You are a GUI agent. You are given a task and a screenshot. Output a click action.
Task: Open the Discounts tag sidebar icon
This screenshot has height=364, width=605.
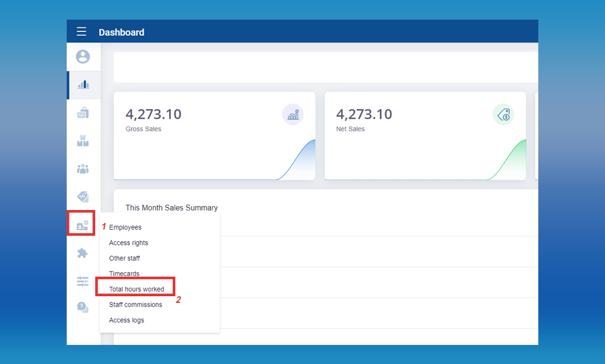(x=83, y=197)
